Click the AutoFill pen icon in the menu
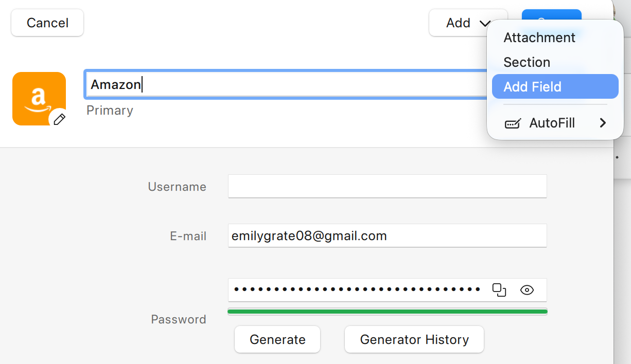This screenshot has width=631, height=364. click(x=513, y=123)
